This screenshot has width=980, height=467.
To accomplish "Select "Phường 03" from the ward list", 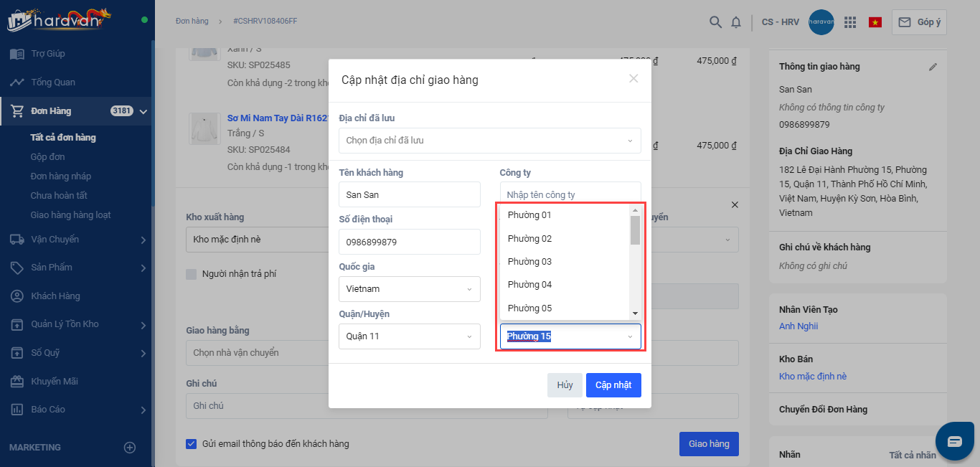I will tap(529, 262).
